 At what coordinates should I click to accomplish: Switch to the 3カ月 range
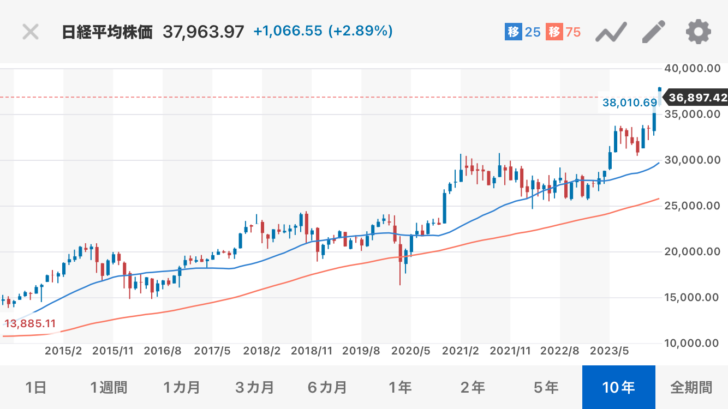(255, 387)
